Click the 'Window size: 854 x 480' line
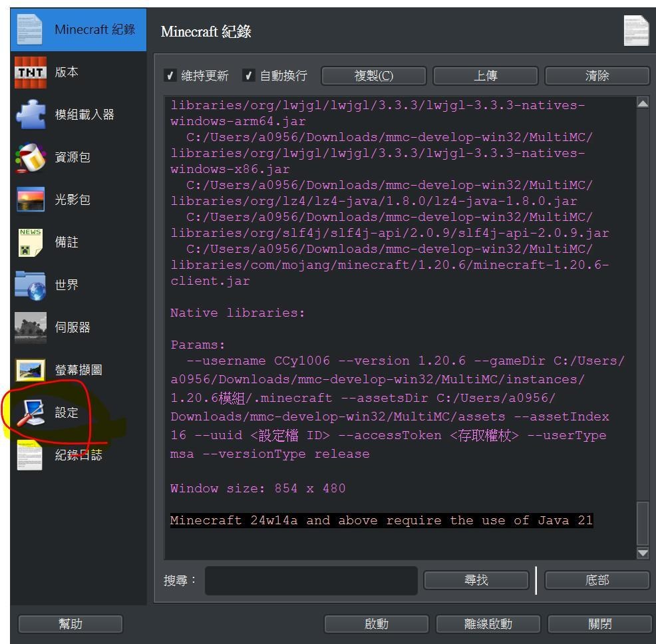The image size is (656, 644). pos(257,488)
